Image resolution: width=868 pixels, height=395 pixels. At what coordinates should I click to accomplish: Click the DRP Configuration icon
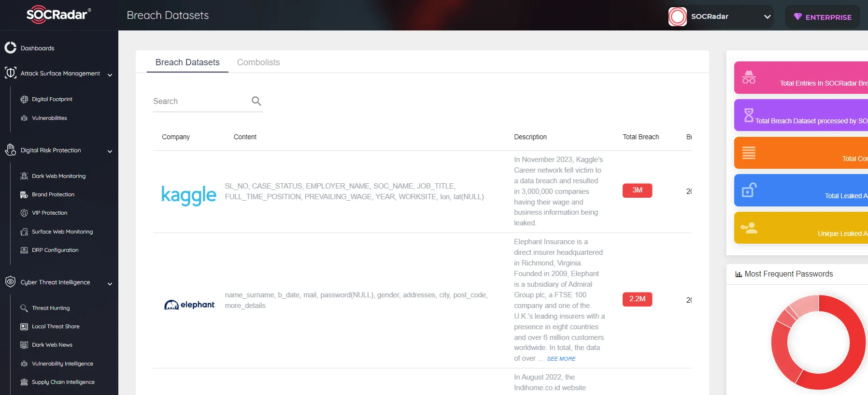coord(24,250)
